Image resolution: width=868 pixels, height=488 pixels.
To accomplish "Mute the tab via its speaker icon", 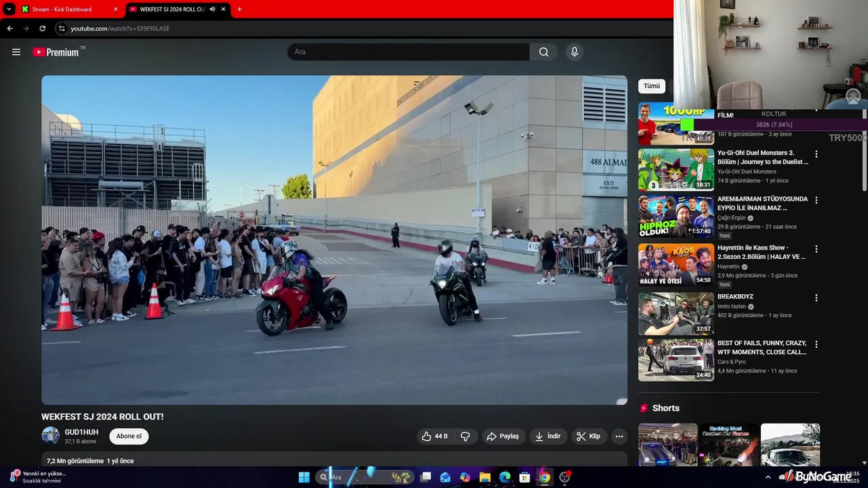I will click(212, 9).
